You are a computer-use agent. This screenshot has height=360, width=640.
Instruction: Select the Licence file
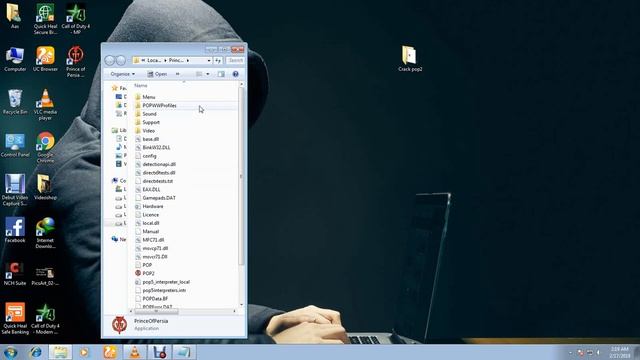[147, 215]
